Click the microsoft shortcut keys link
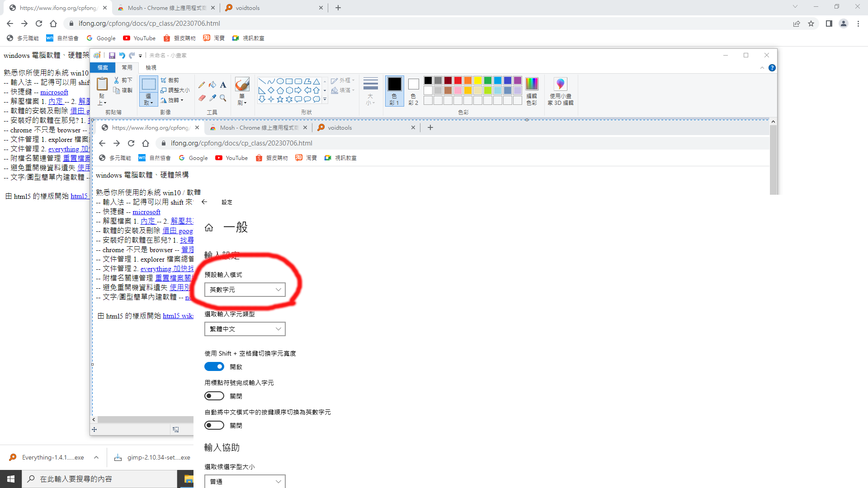This screenshot has width=868, height=488. (54, 92)
